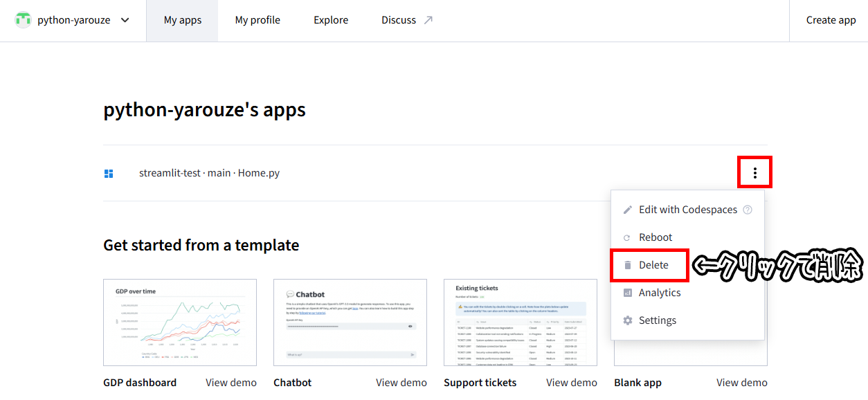Image resolution: width=868 pixels, height=400 pixels.
Task: Click the Create app button
Action: point(831,20)
